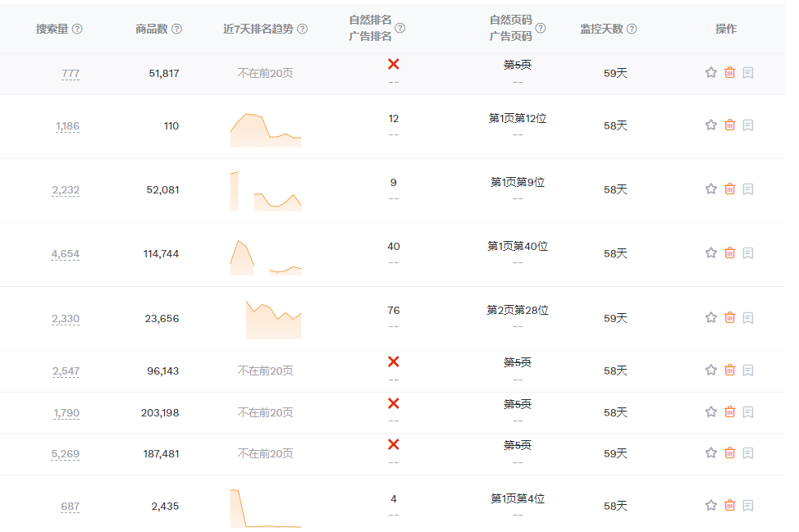Star the keyword with 1,186 searches
Viewport: 799px width, 532px height.
pos(710,125)
